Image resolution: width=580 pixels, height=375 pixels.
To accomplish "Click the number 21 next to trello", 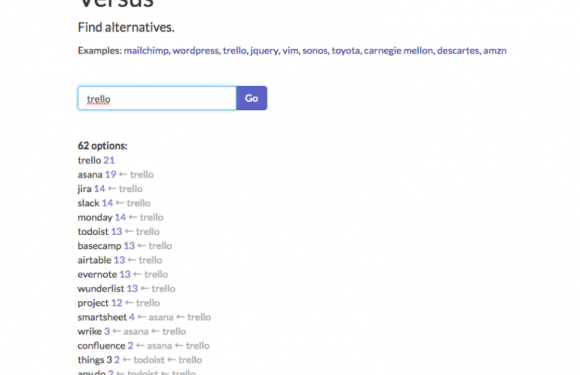I will [109, 160].
